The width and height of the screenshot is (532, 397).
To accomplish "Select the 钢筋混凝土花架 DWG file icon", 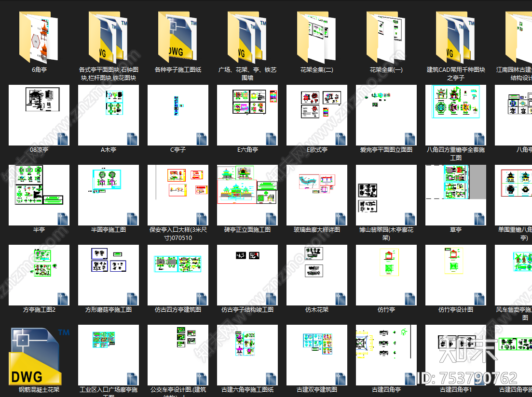I will [x=39, y=356].
